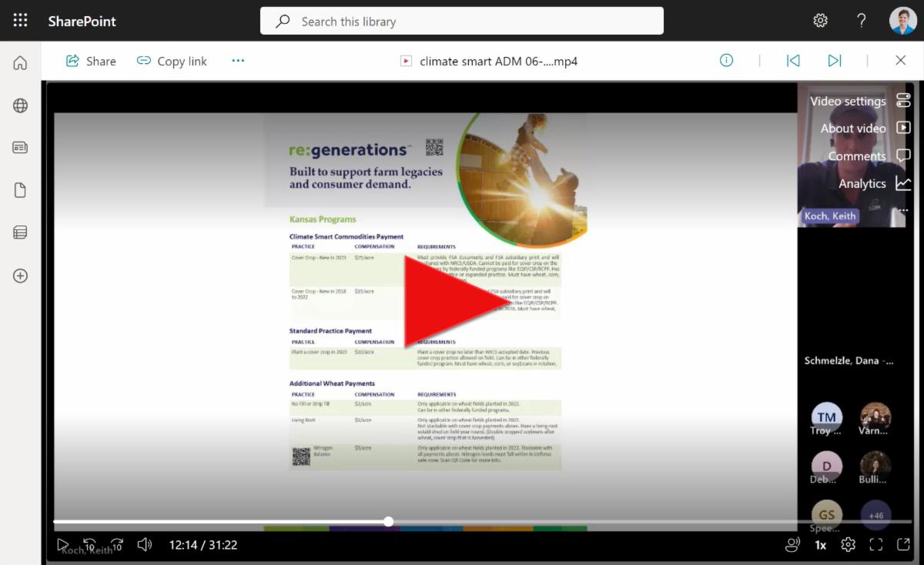Enter full screen mode
This screenshot has width=924, height=565.
click(875, 545)
